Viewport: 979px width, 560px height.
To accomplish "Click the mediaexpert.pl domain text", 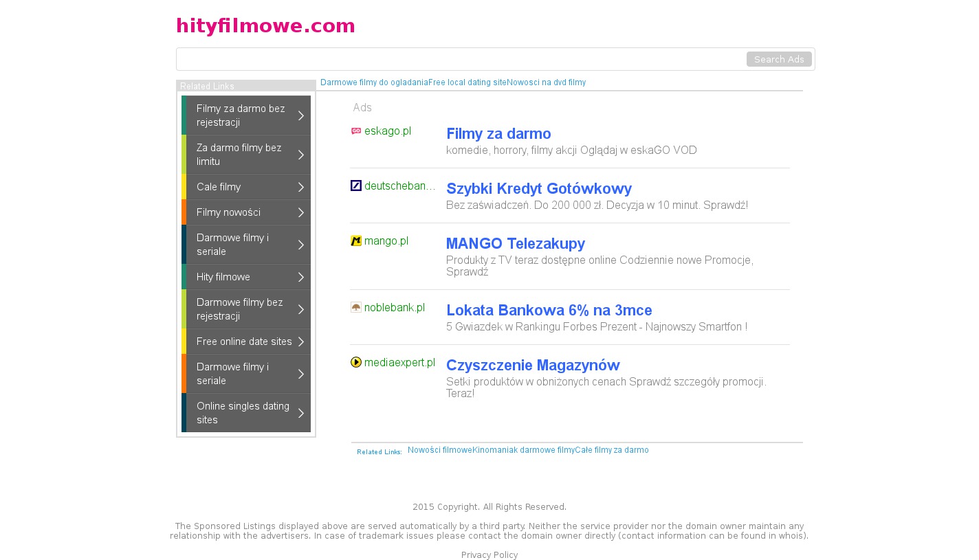I will tap(399, 362).
